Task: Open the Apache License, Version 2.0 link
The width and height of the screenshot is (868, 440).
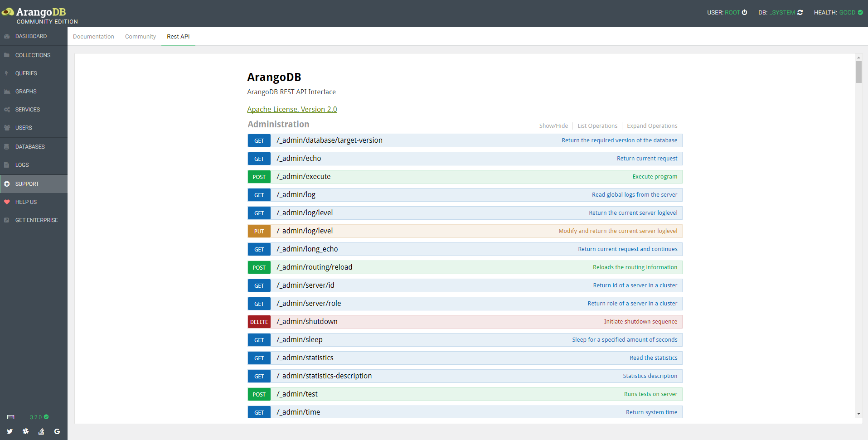Action: tap(292, 109)
